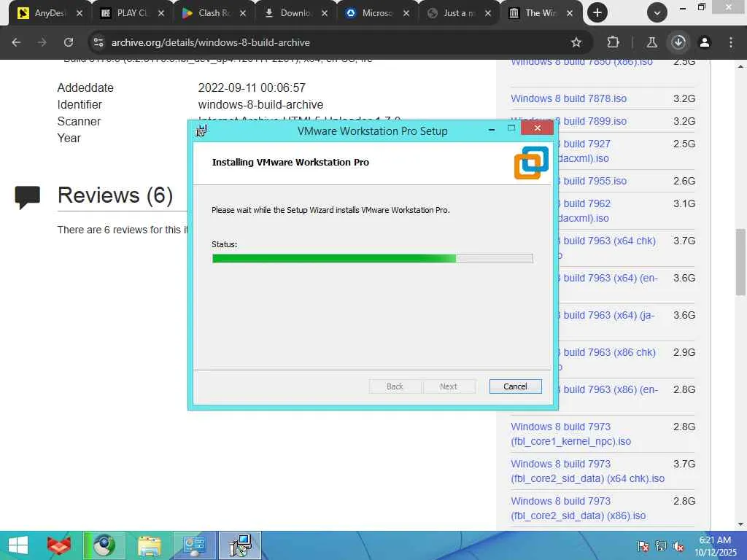The image size is (747, 560).
Task: Click the VMware installer title bar icon
Action: click(201, 131)
